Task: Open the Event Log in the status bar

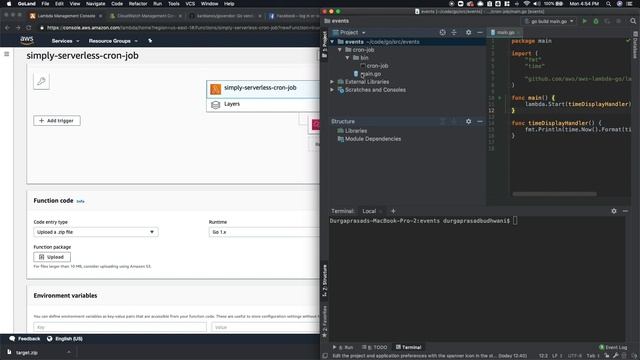Action: 613,347
